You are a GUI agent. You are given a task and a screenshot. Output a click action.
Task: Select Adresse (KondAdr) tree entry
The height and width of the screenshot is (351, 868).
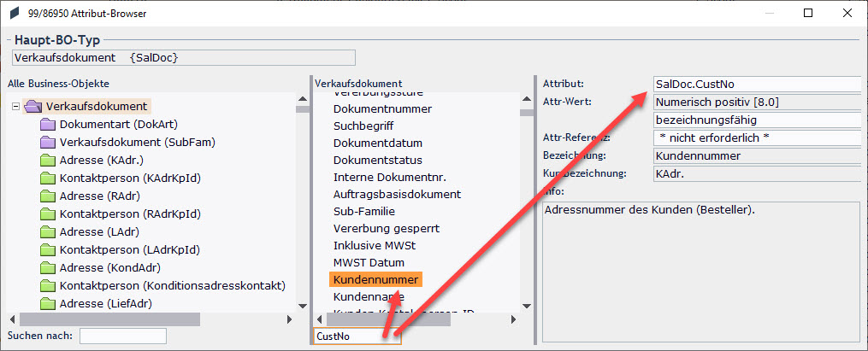(x=110, y=267)
